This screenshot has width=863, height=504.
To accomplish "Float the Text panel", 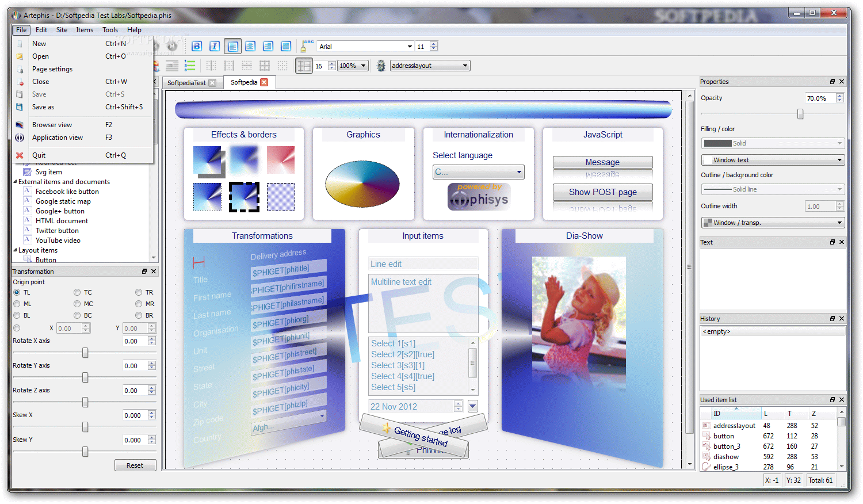I will point(832,242).
